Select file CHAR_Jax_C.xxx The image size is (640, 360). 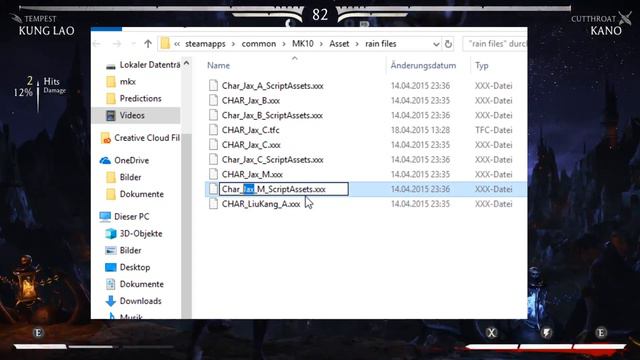tap(251, 144)
